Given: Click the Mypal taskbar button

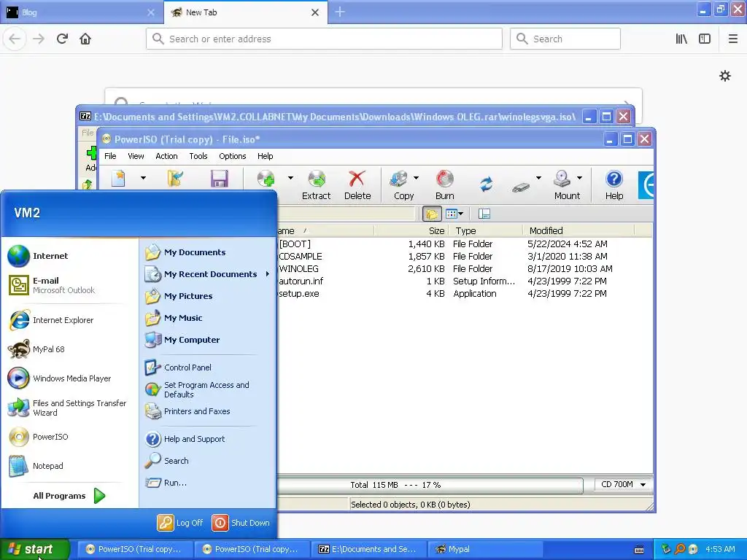Looking at the screenshot, I should [485, 549].
